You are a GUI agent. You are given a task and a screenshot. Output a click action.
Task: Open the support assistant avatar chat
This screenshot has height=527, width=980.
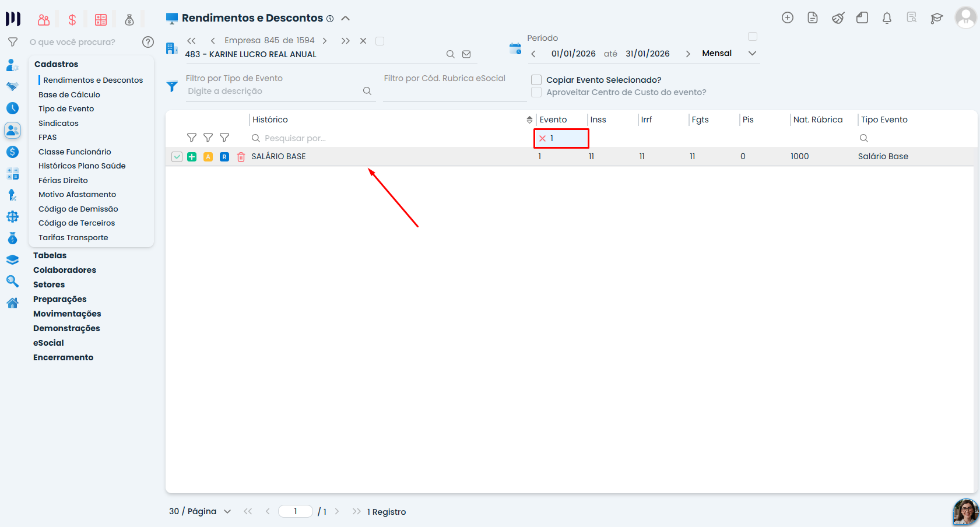[965, 512]
